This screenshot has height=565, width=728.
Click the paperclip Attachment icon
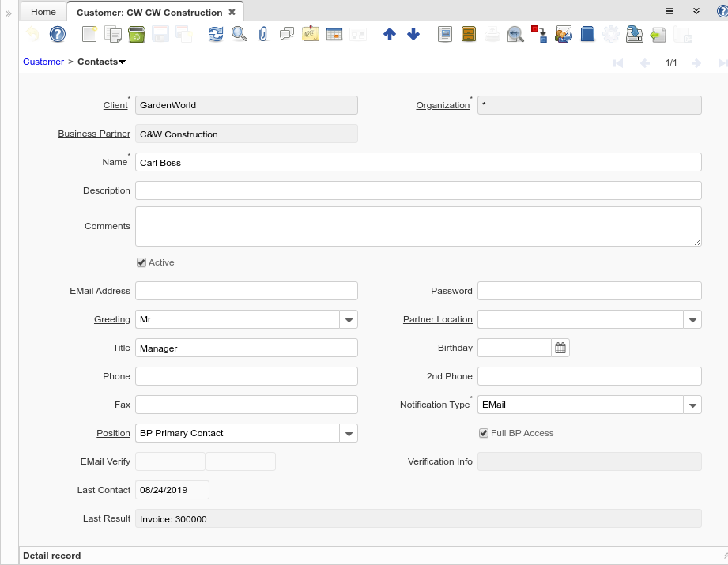pos(263,34)
